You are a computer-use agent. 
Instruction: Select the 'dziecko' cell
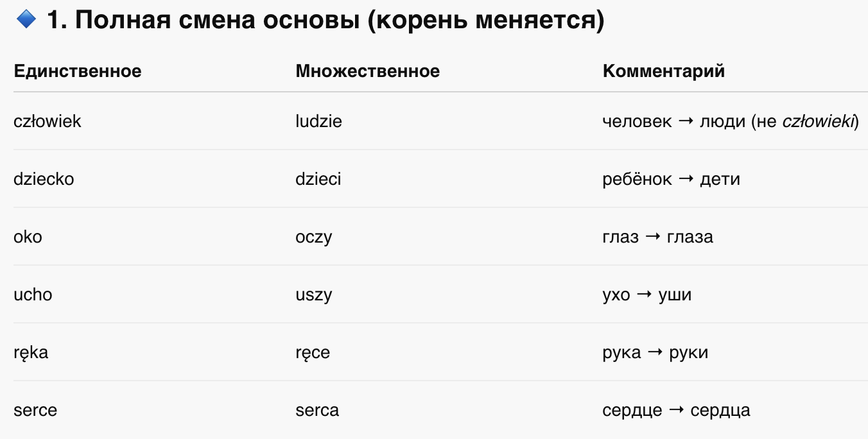pyautogui.click(x=44, y=178)
